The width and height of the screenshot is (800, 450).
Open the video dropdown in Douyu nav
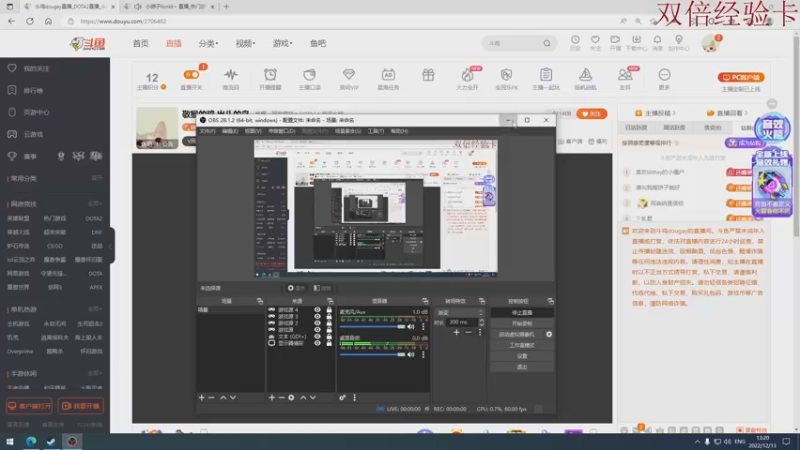pos(245,43)
